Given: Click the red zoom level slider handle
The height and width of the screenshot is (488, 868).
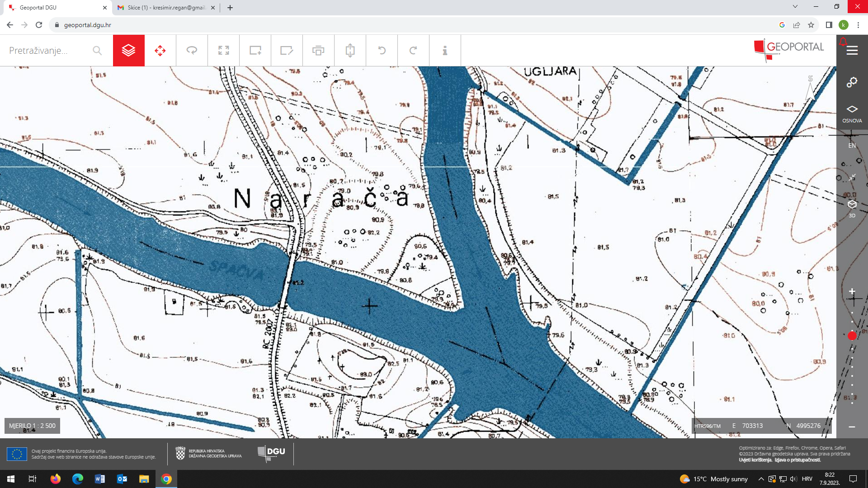Looking at the screenshot, I should pyautogui.click(x=852, y=336).
